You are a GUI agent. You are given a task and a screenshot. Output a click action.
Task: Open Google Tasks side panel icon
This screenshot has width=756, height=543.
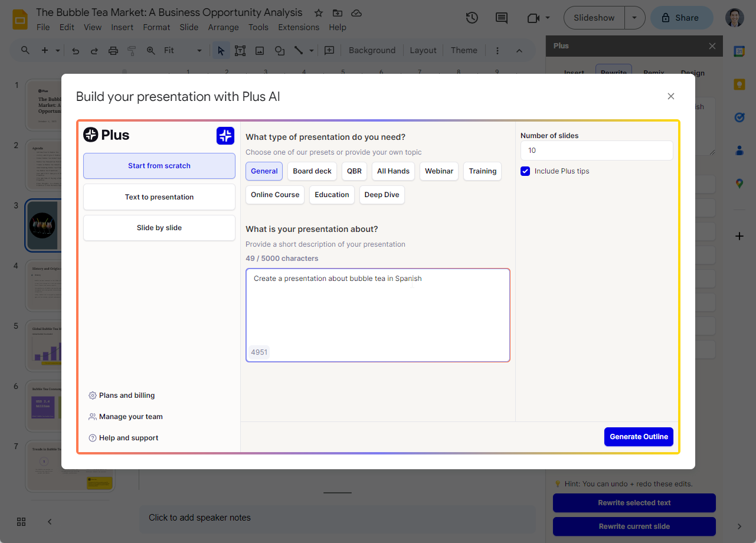click(739, 117)
